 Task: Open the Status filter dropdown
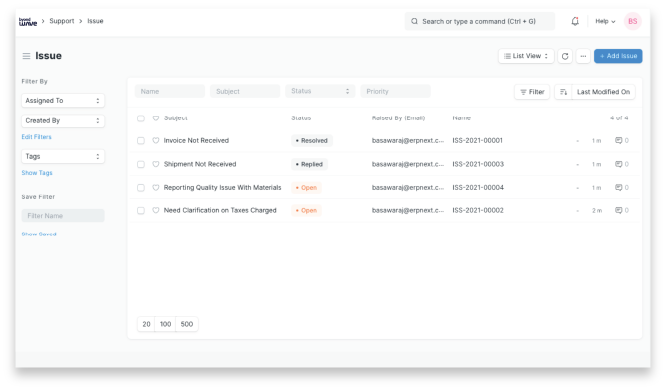[320, 91]
